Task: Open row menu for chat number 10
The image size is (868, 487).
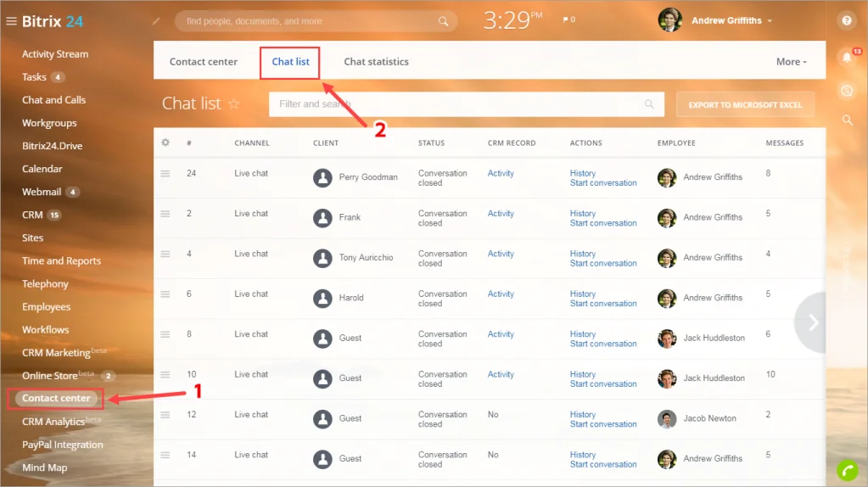Action: click(x=165, y=375)
